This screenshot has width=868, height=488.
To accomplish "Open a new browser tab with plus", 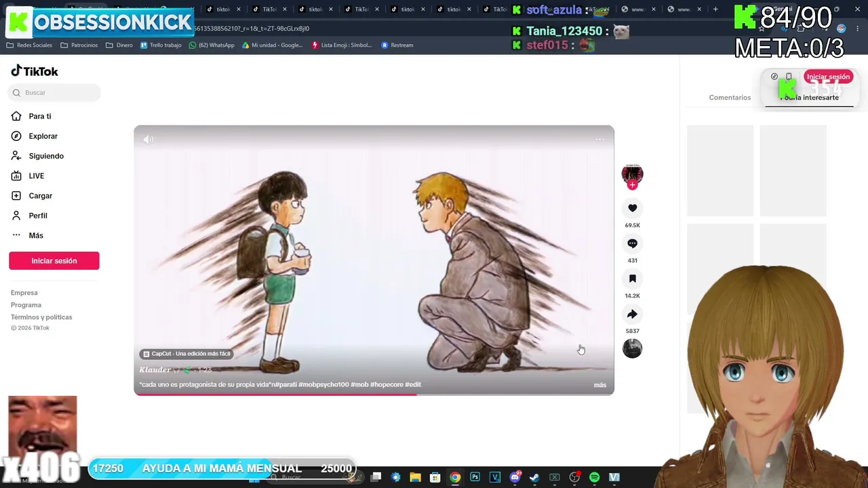I will coord(715,9).
